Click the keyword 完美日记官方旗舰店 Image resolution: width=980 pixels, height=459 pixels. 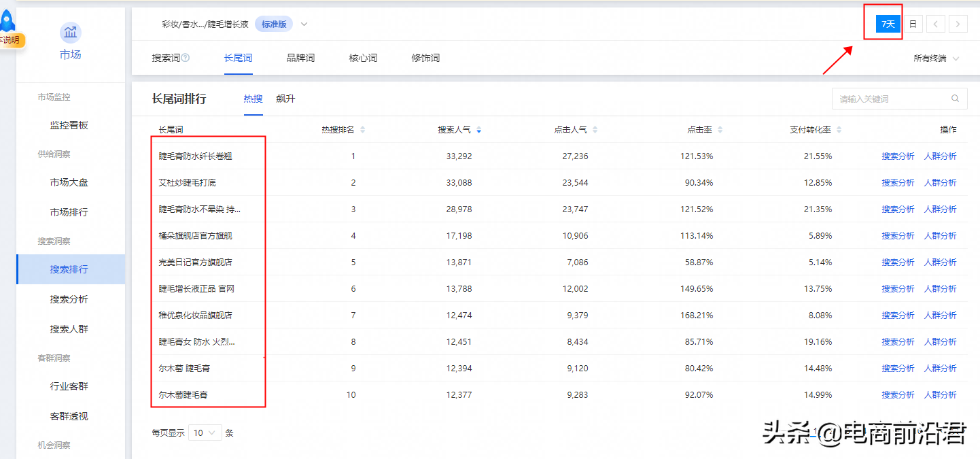point(196,262)
